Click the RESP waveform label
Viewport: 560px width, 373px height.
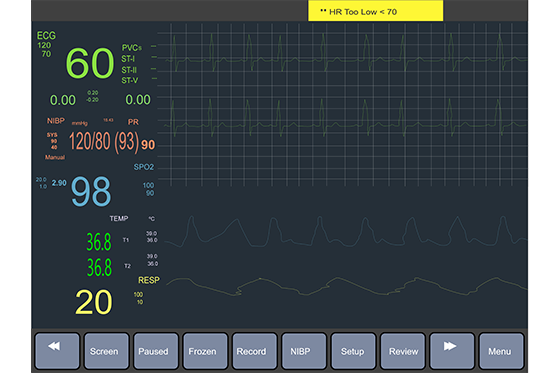click(x=149, y=280)
